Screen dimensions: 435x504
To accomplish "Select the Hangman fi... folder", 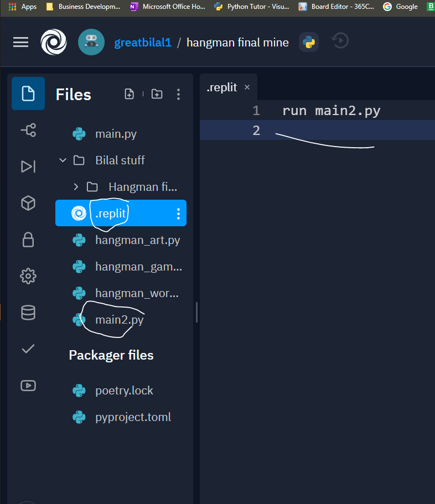I will [x=143, y=187].
